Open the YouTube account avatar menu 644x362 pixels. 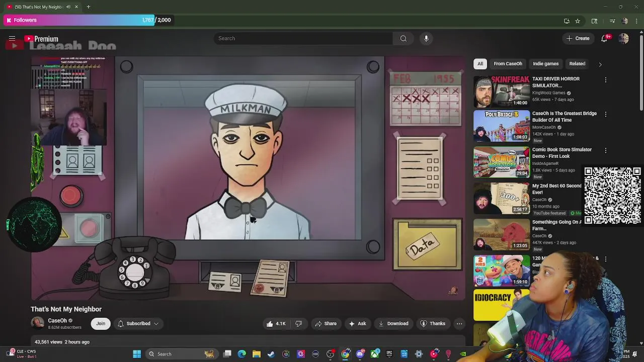click(x=624, y=38)
